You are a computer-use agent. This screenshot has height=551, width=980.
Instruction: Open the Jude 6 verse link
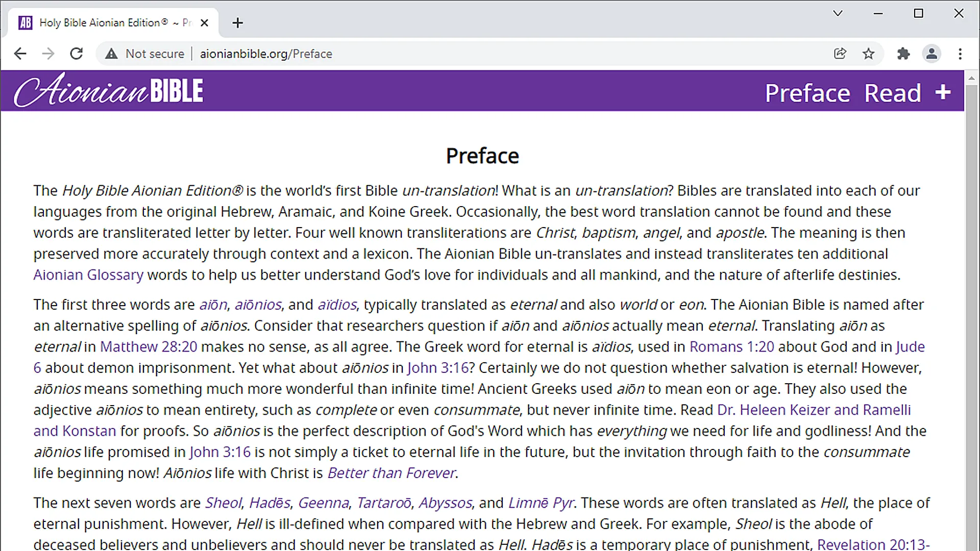tap(910, 347)
